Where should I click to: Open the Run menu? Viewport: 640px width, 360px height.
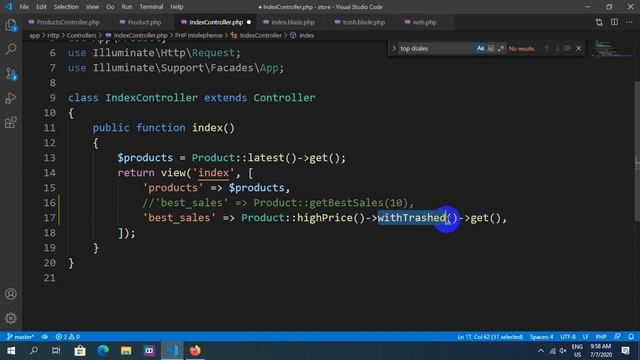point(127,7)
